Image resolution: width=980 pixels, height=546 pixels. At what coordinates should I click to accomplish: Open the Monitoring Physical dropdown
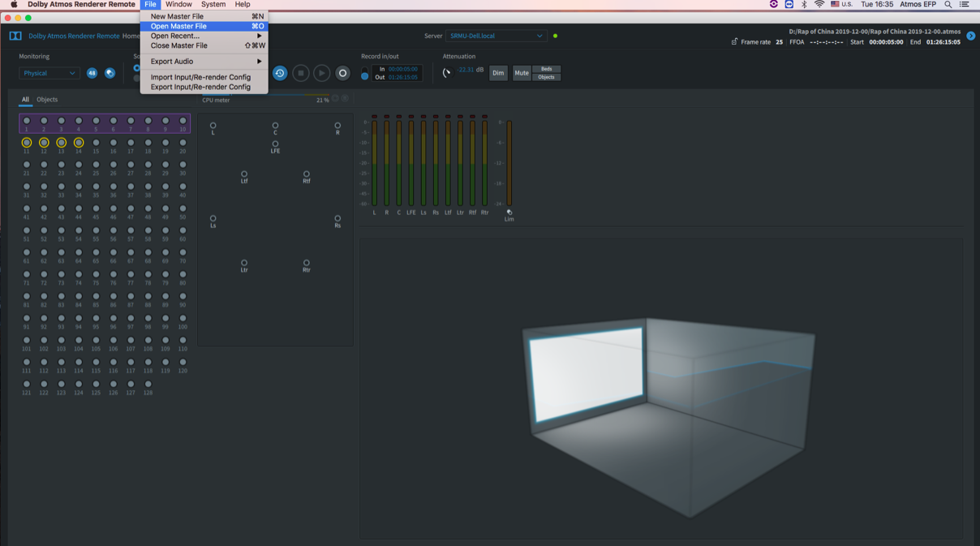point(49,73)
